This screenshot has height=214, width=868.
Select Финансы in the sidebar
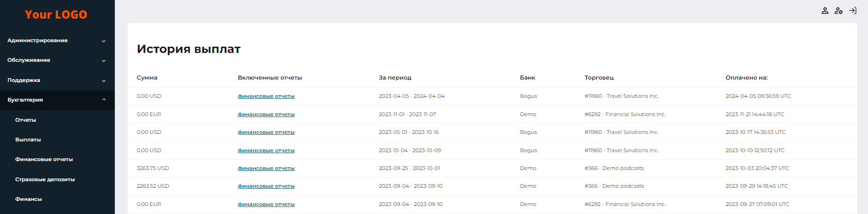pyautogui.click(x=29, y=199)
